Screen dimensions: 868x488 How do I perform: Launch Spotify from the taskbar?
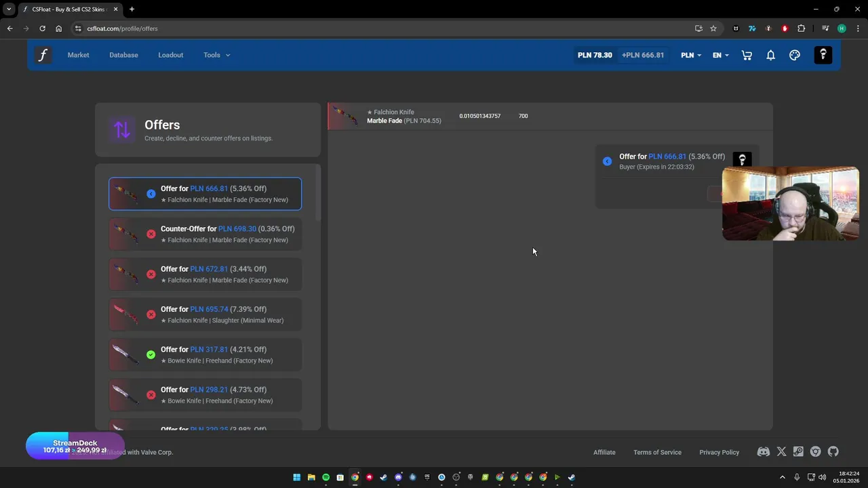[x=325, y=477]
